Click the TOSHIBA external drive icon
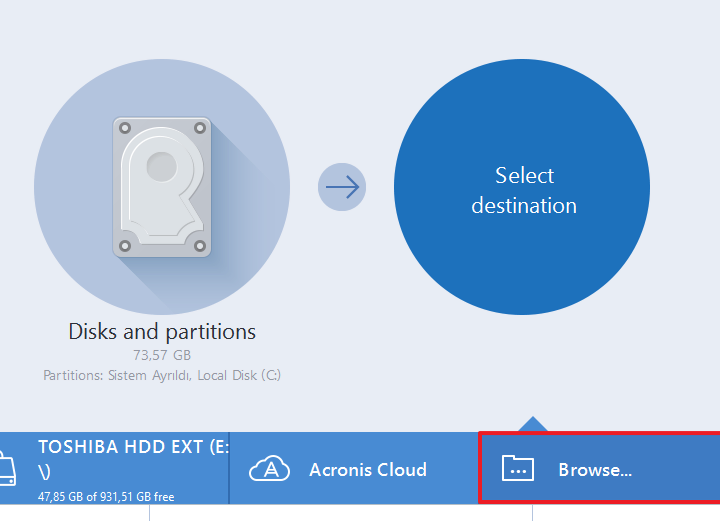The image size is (720, 521). click(6, 468)
